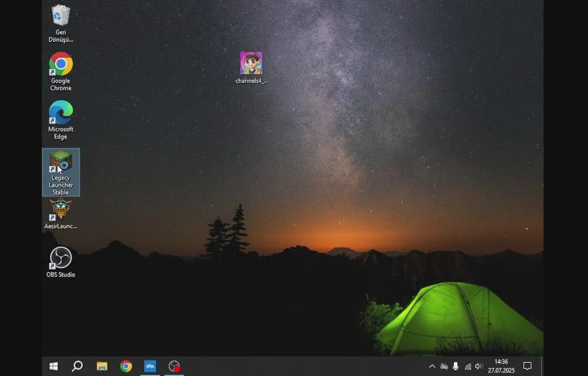Open the notification action center
This screenshot has height=376, width=588.
tap(527, 366)
